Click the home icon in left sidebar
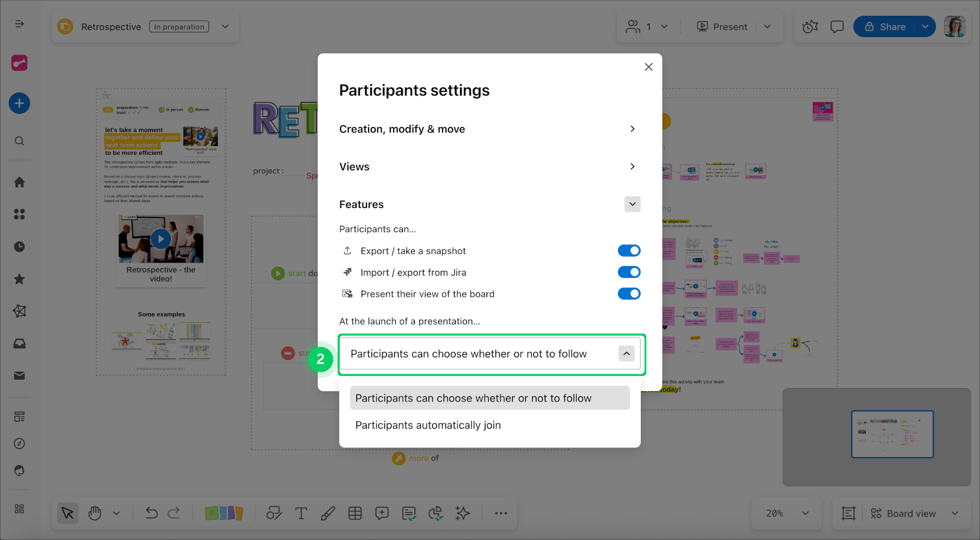The image size is (980, 540). (20, 183)
